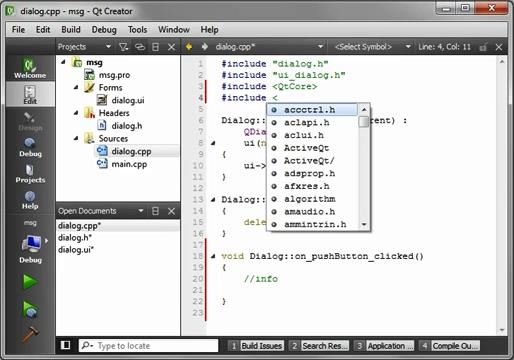Open the Window menu
This screenshot has width=514, height=360.
coord(174,30)
